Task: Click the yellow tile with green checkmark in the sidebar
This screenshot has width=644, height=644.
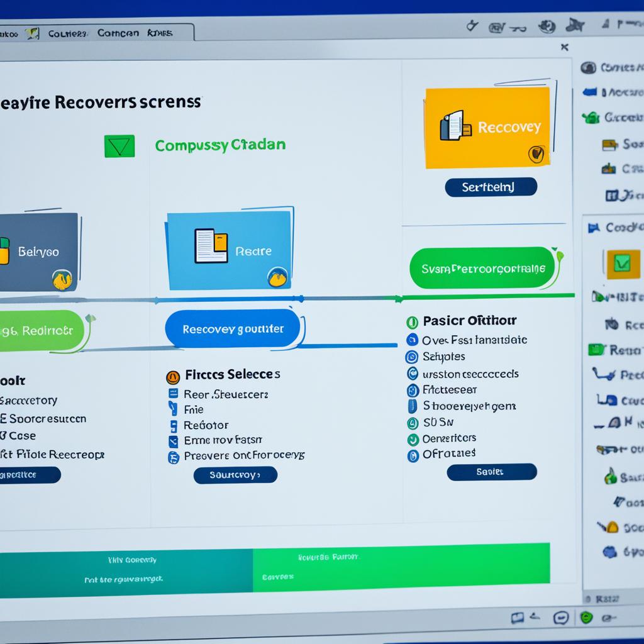Action: pyautogui.click(x=623, y=264)
